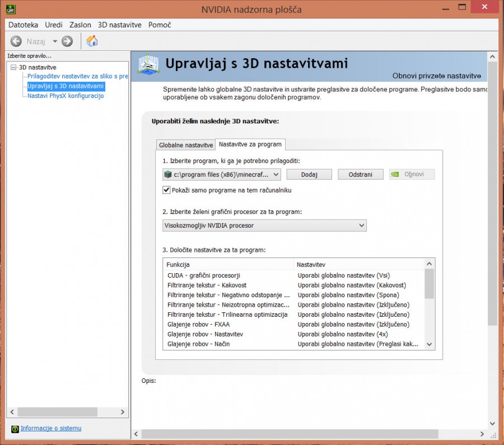The width and height of the screenshot is (504, 445).
Task: Open 'Informacije o sistemu' link
Action: point(51,428)
